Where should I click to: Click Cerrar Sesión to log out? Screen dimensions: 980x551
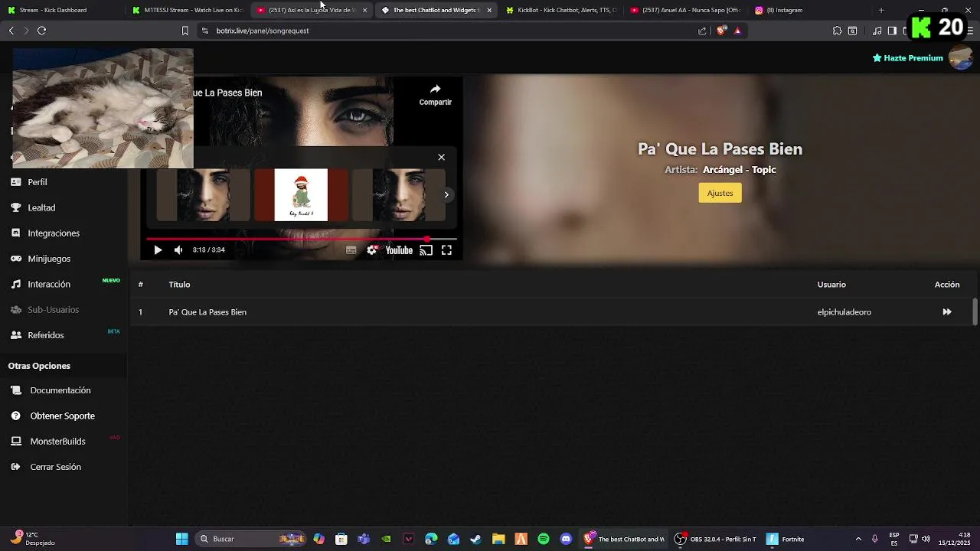tap(55, 467)
